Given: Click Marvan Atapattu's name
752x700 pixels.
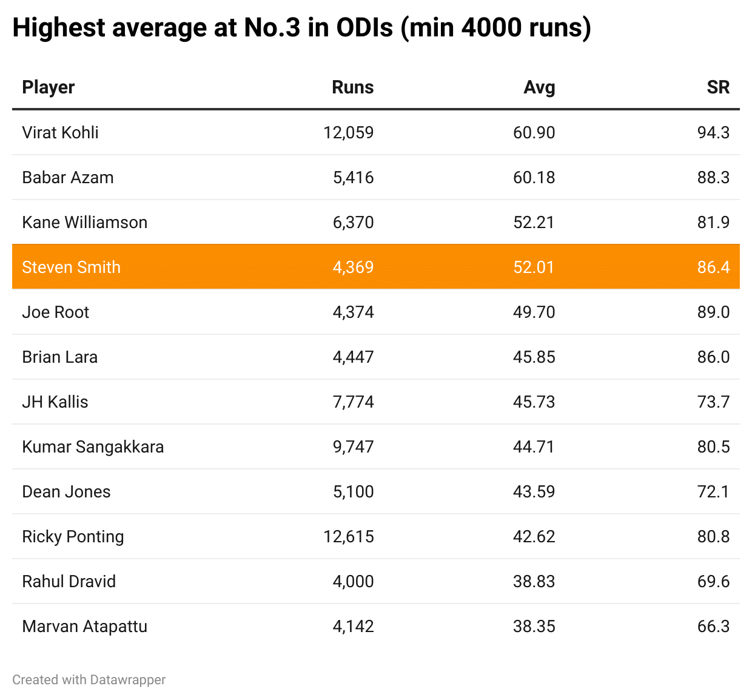Looking at the screenshot, I should coord(85,626).
